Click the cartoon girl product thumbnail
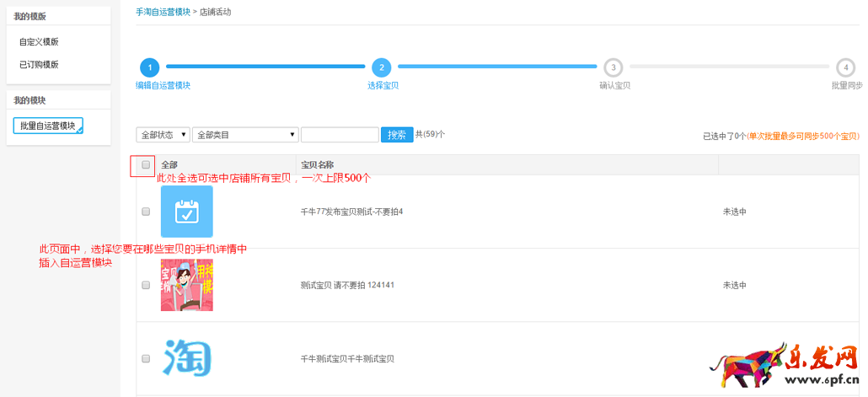 pos(186,285)
